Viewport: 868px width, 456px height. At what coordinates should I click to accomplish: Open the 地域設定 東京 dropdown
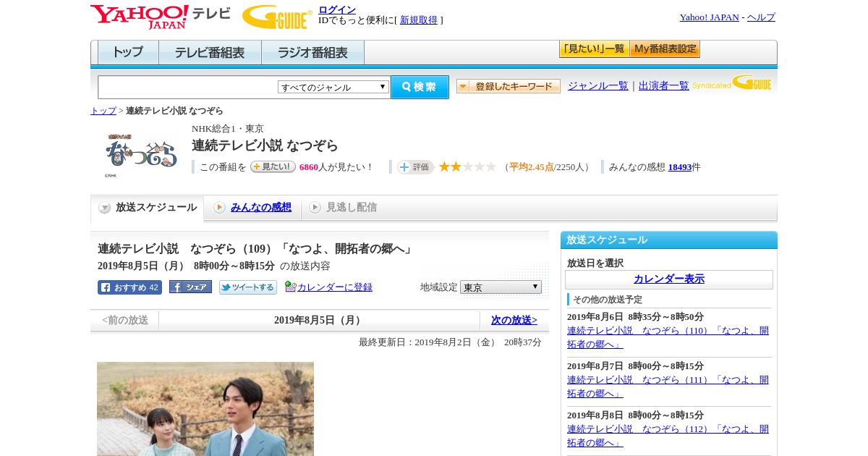(501, 287)
